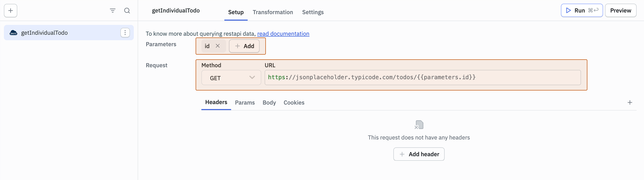644x180 pixels.
Task: Select the Headers tab
Action: [216, 102]
